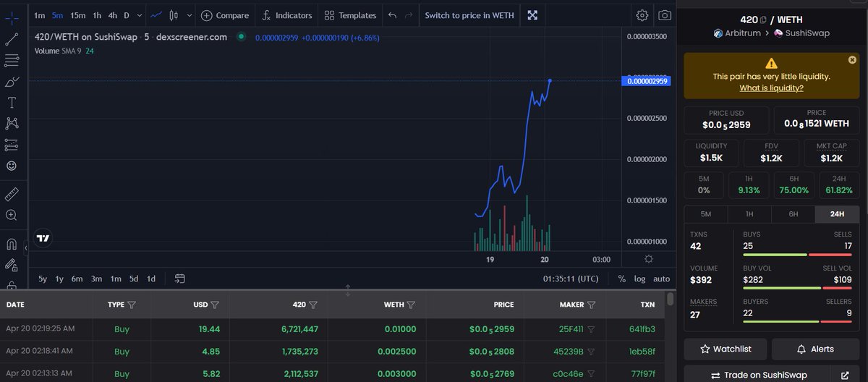Viewport: 868px width, 382px height.
Task: Select the 1h interval
Action: pyautogui.click(x=97, y=15)
